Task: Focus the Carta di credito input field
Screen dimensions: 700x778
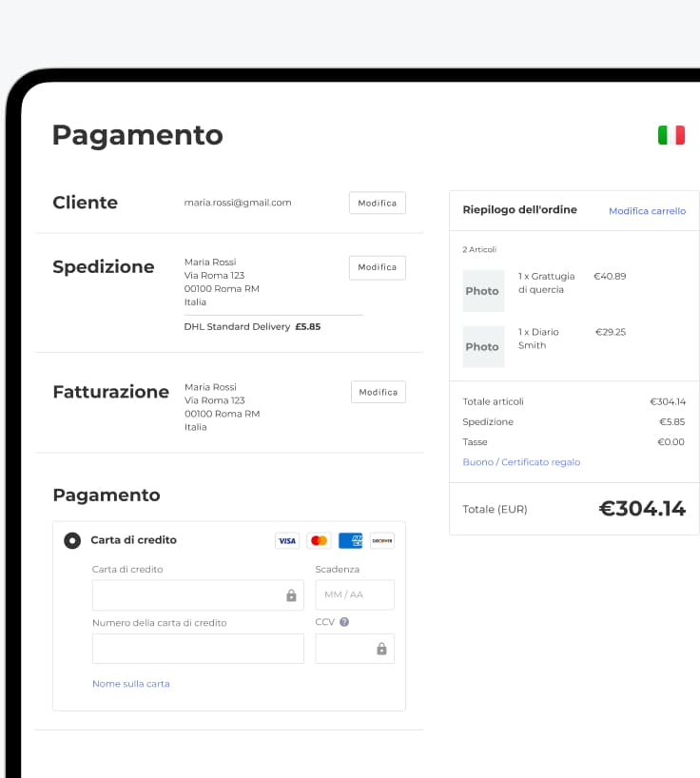Action: coord(188,595)
